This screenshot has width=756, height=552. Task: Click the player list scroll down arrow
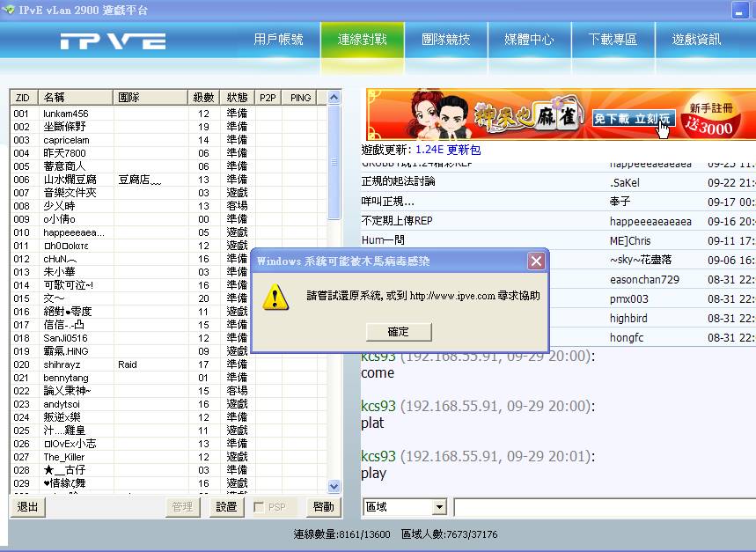[x=334, y=486]
